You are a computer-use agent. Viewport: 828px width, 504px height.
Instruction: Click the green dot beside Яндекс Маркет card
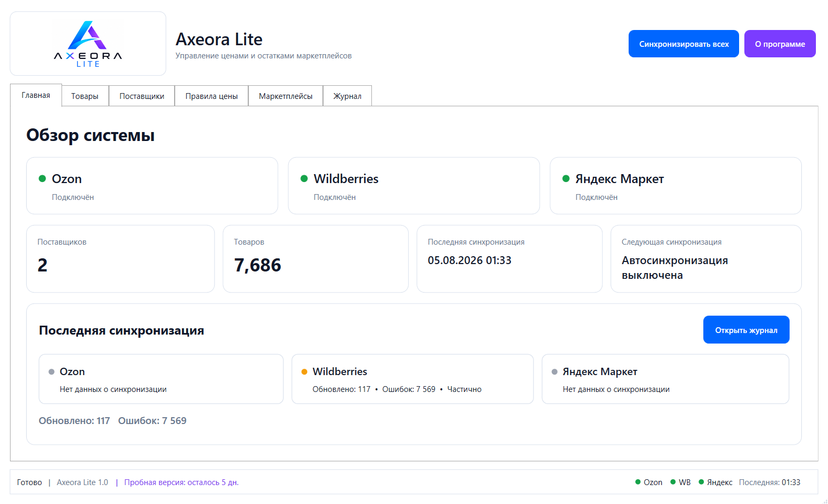tap(566, 178)
